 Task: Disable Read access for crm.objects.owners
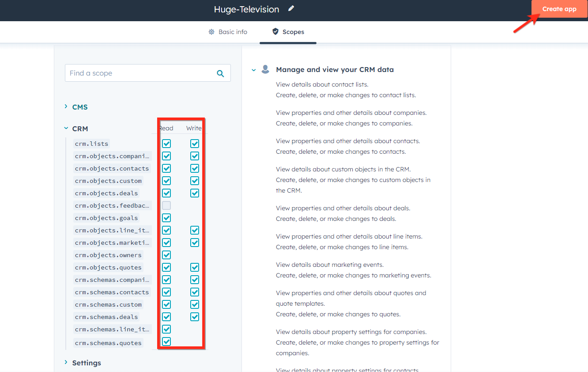166,254
